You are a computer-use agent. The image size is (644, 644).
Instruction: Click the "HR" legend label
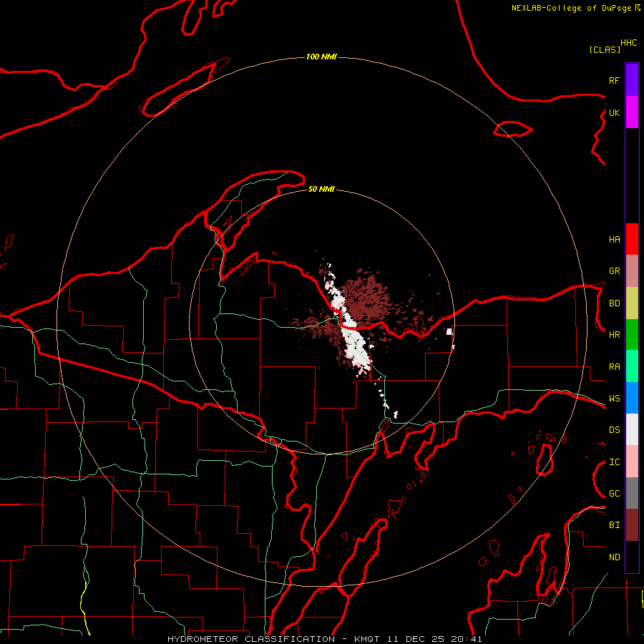pyautogui.click(x=614, y=335)
